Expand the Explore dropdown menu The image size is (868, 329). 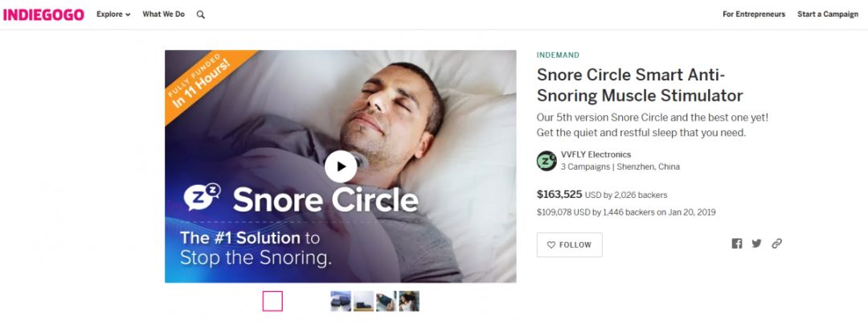click(113, 14)
